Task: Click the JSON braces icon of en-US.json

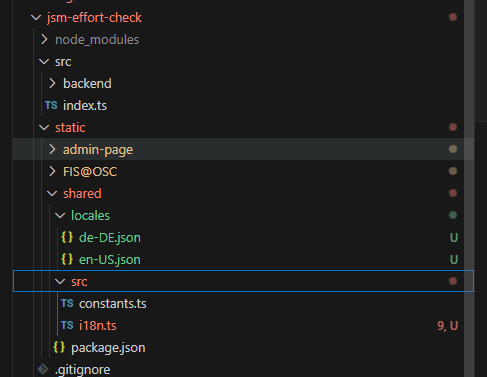Action: click(67, 259)
